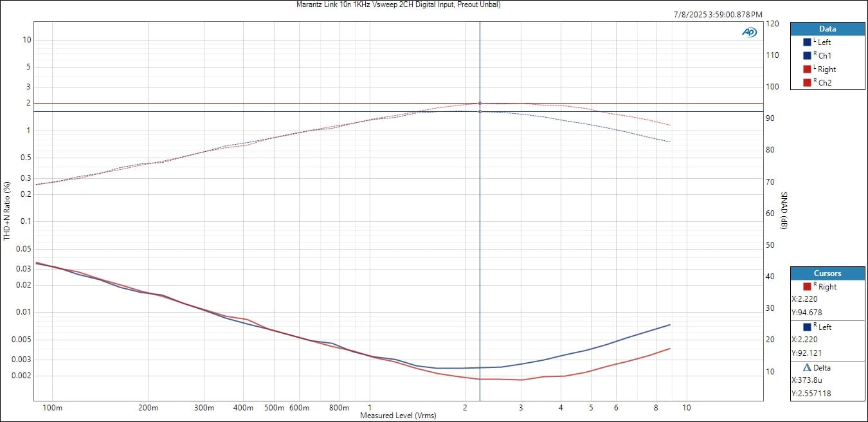Viewport: 868px width, 422px height.
Task: Click the blue cursor marker on the vertical cursor line
Action: tap(480, 112)
